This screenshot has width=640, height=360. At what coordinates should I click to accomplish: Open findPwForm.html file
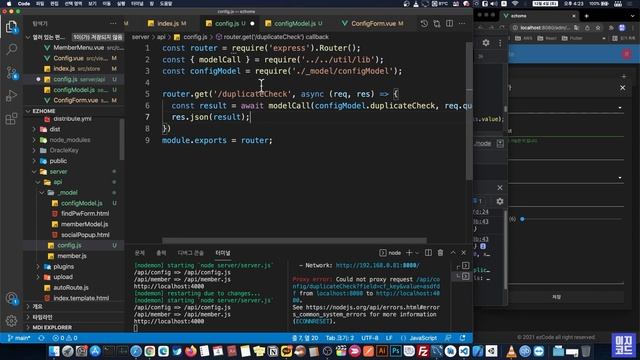(x=84, y=213)
